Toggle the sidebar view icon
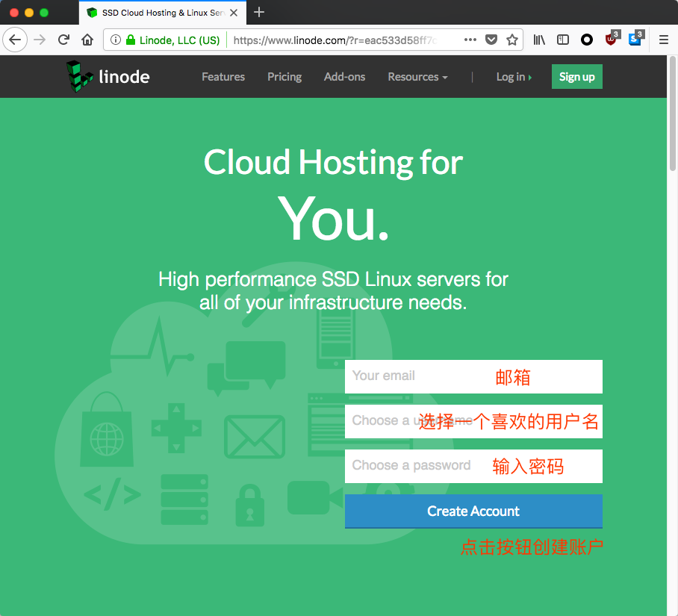The width and height of the screenshot is (678, 616). 562,40
